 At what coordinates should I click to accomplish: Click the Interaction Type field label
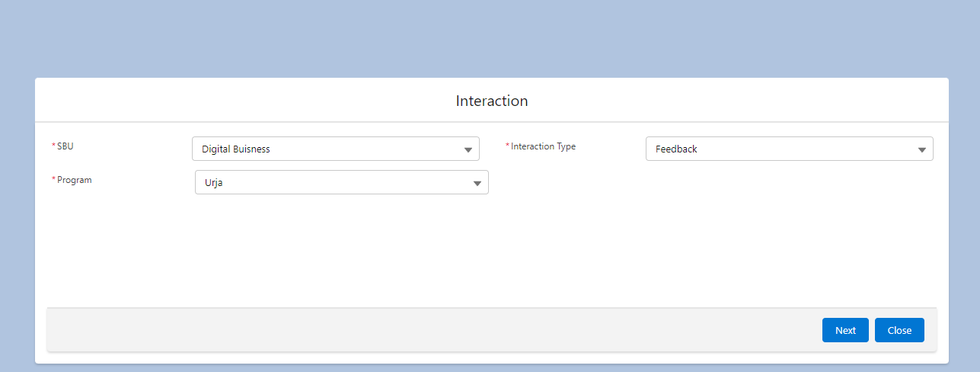click(x=543, y=146)
